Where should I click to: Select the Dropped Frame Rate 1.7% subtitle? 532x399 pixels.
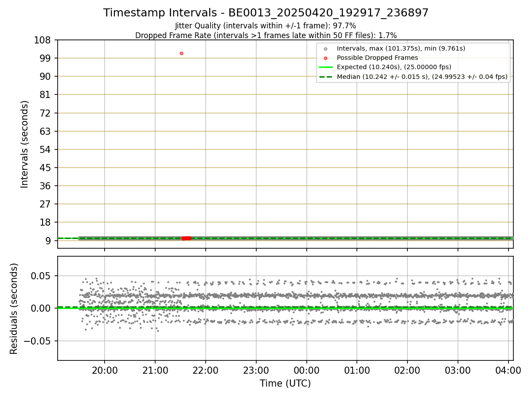266,35
